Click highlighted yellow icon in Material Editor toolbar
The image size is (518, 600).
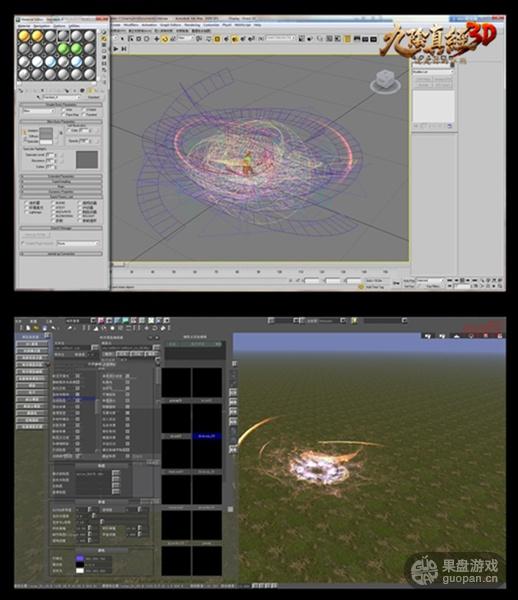click(x=91, y=90)
